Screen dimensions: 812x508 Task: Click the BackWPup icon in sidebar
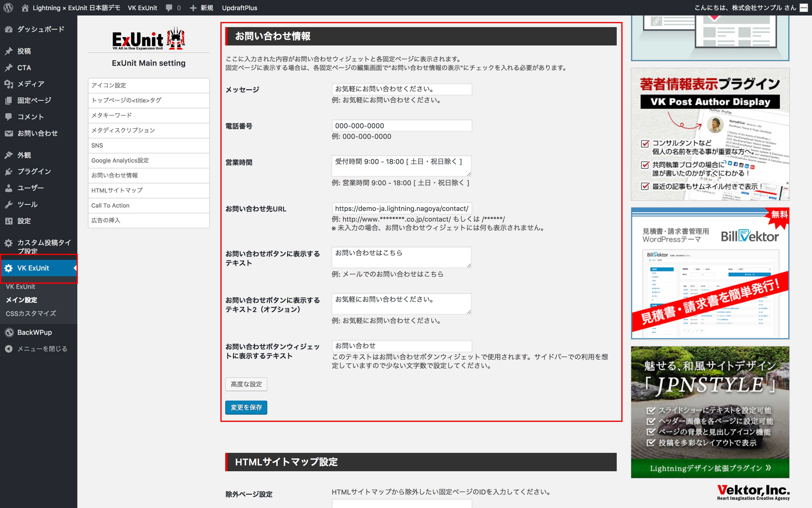[x=9, y=332]
